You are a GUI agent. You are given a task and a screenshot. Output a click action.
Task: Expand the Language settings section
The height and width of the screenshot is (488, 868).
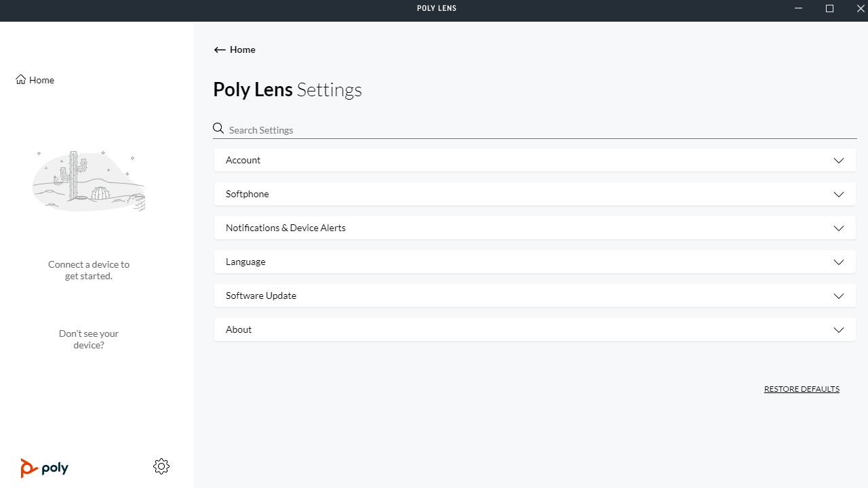click(534, 262)
